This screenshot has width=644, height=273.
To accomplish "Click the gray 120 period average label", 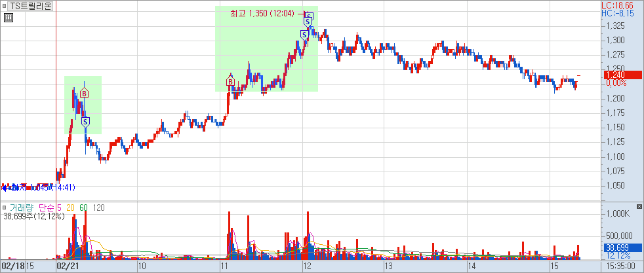I will tap(98, 208).
